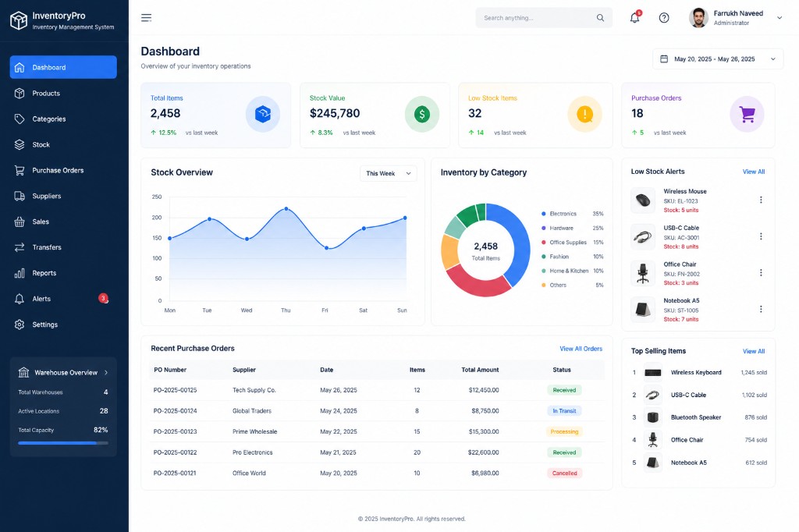Click the Electronics legend dot
The image size is (799, 532).
544,214
